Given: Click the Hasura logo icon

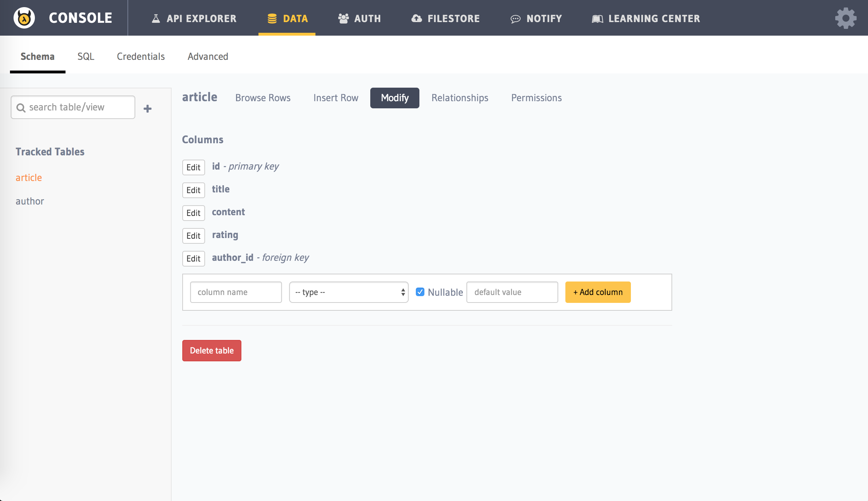Looking at the screenshot, I should [24, 18].
